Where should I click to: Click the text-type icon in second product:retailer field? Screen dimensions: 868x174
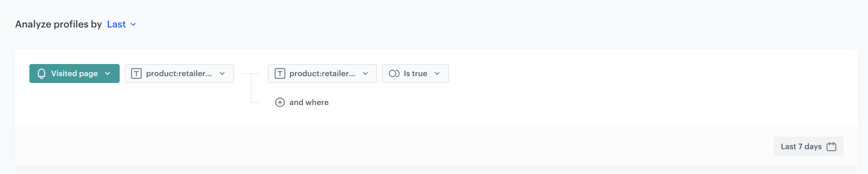(x=280, y=73)
